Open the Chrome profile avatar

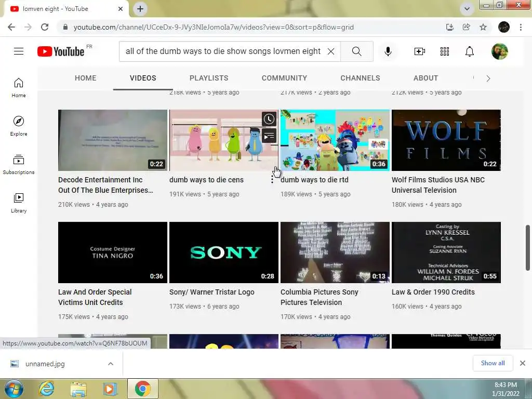tap(504, 27)
